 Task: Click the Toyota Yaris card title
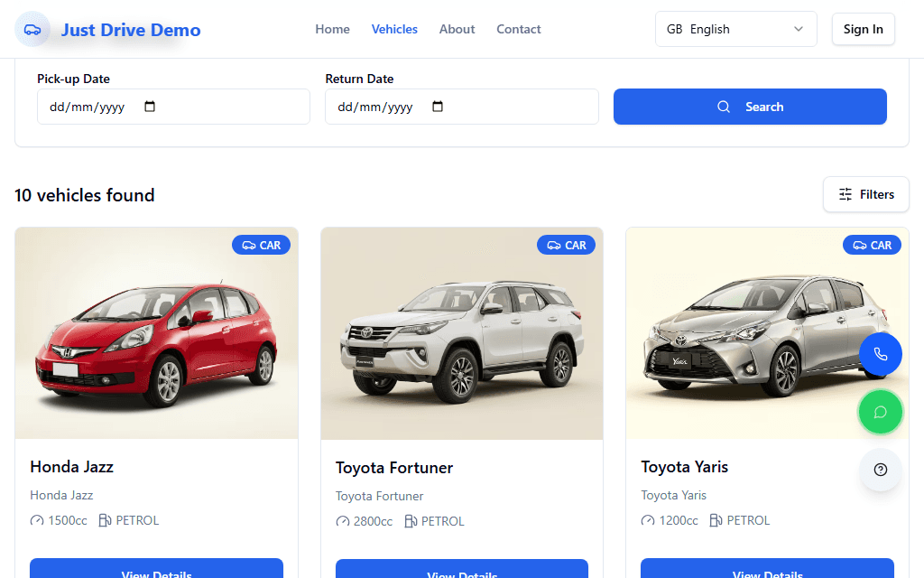click(685, 467)
